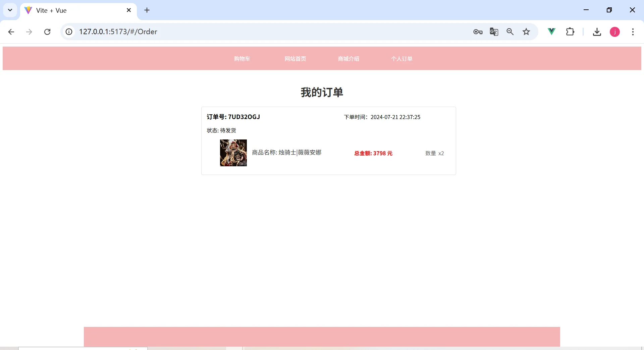
Task: View site information icon in address bar
Action: 69,32
